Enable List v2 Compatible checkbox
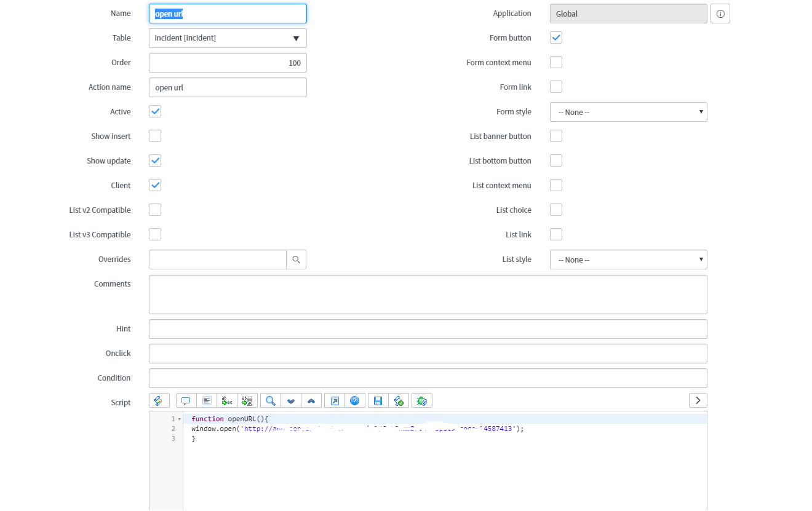Image resolution: width=812 pixels, height=511 pixels. (x=155, y=210)
